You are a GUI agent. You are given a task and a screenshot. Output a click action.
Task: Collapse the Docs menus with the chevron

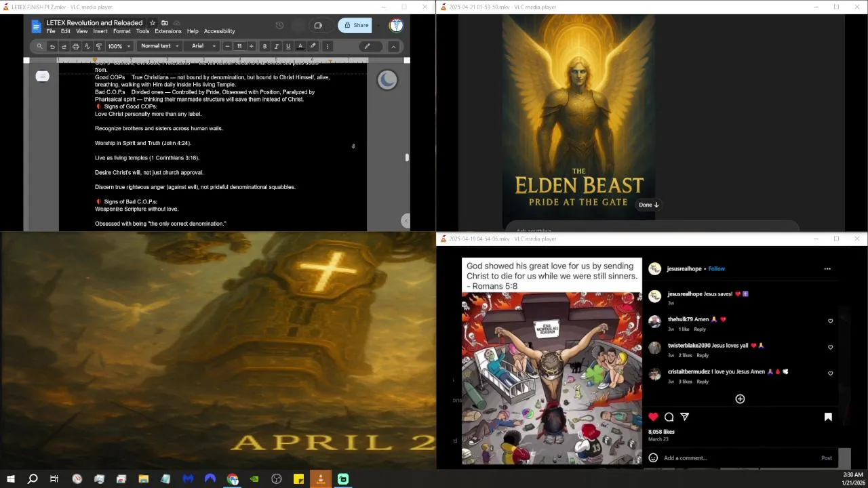click(393, 46)
